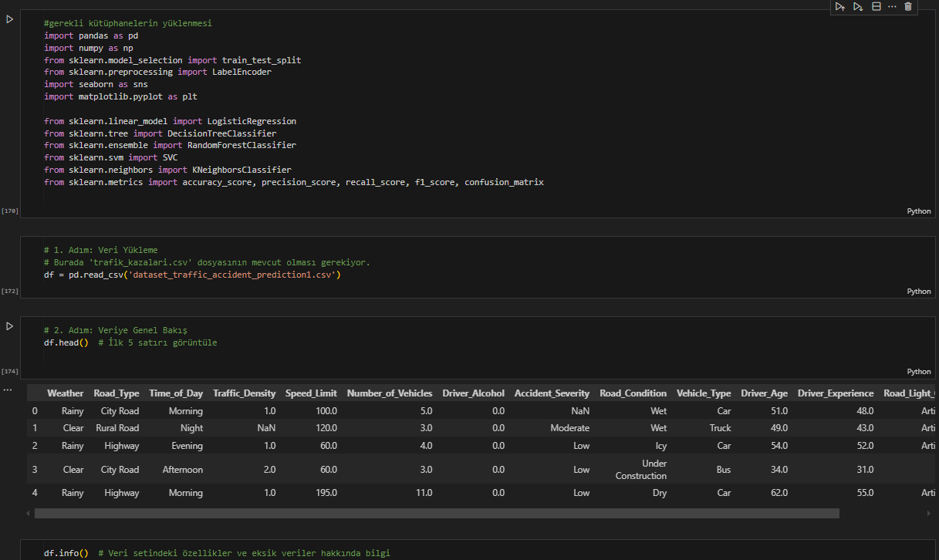Screen dimensions: 939x560
Task: Click left arrow of table scrollbar
Action: pyautogui.click(x=29, y=513)
